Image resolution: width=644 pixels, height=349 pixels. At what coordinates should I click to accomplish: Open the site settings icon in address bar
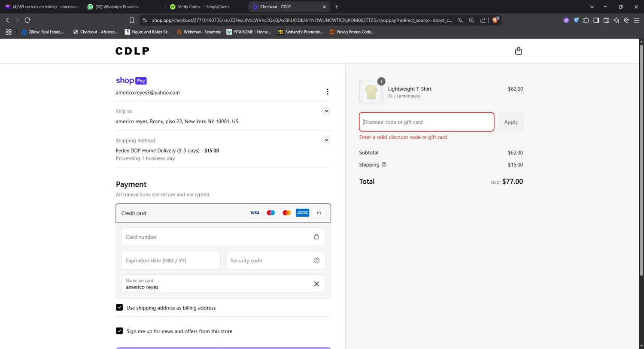145,20
